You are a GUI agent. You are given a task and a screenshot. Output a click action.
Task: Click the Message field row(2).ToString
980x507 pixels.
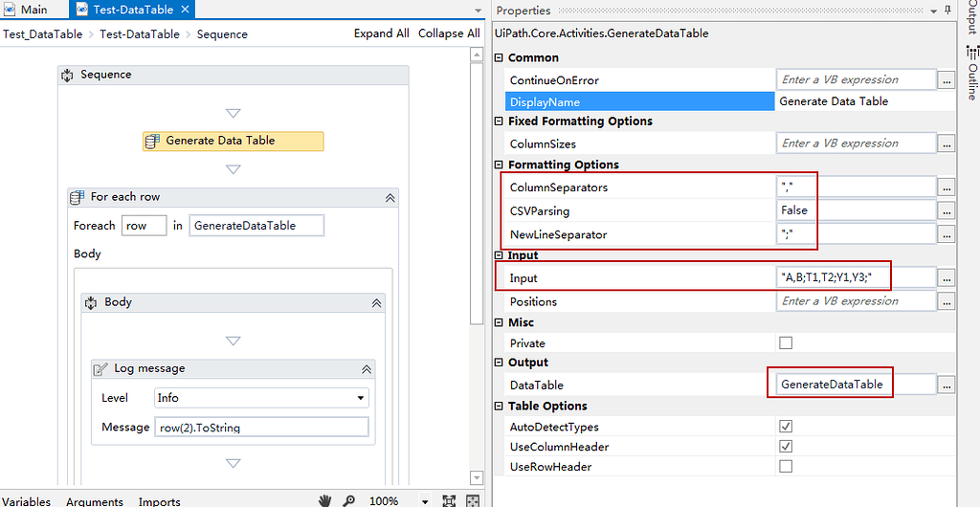tap(260, 428)
